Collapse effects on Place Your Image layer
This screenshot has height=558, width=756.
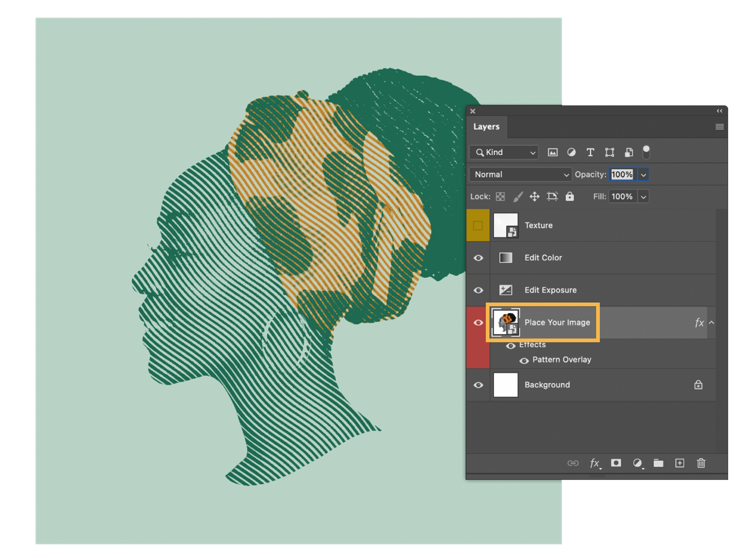point(712,322)
